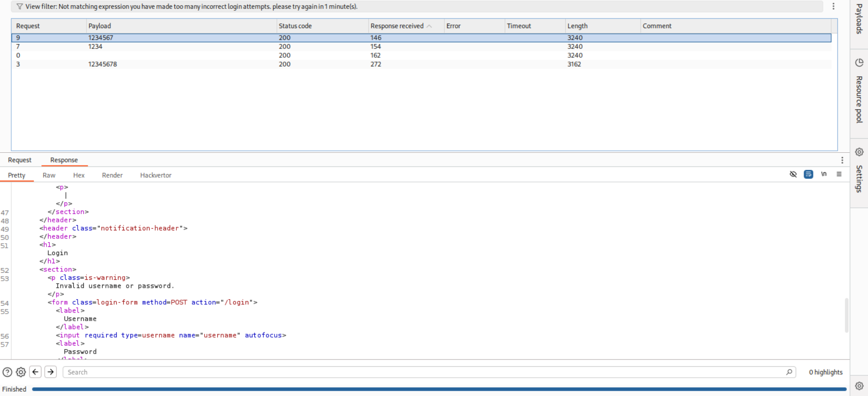Toggle the crossed-eye icon in response toolbar
The image size is (868, 396).
[x=793, y=174]
